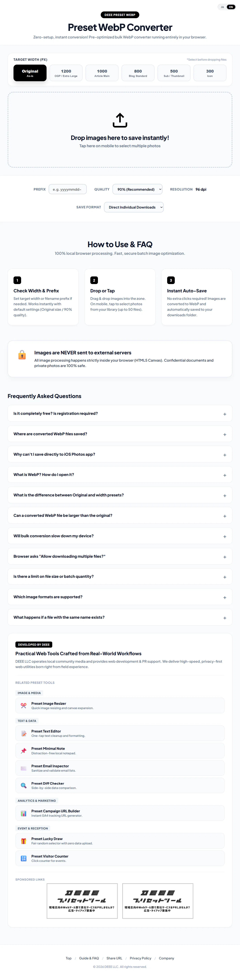
Task: Click the counter icon for Preset Visitor Counter
Action: tap(24, 858)
